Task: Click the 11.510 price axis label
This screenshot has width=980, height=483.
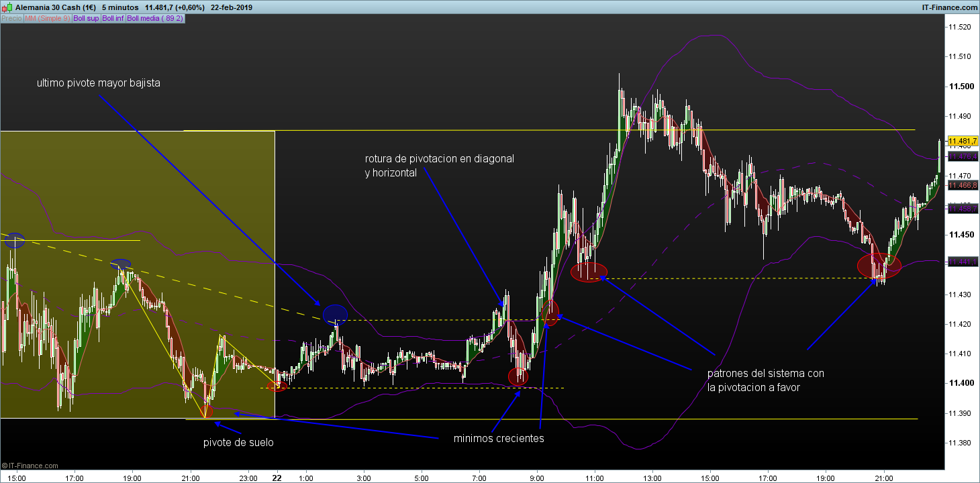Action: (959, 57)
